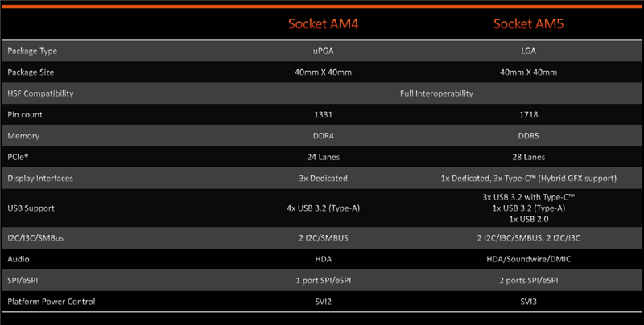Select the Package Size row label
The image size is (644, 325).
(x=31, y=72)
